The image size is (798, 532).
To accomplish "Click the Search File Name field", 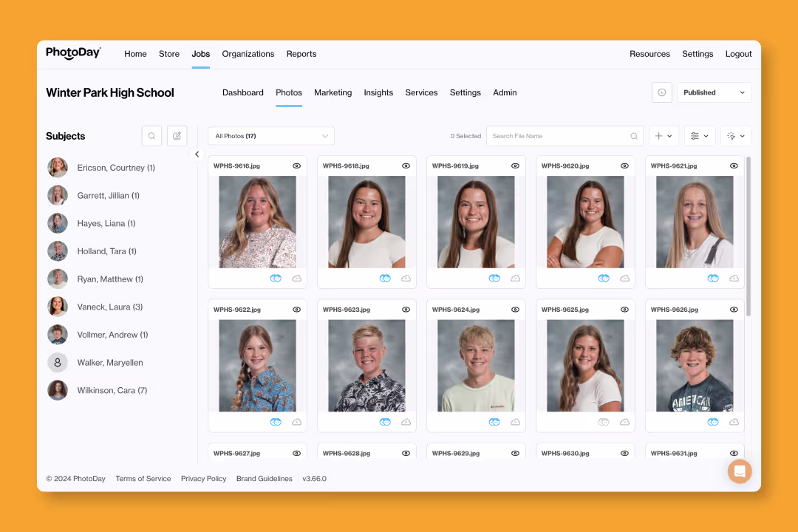I will click(x=565, y=136).
